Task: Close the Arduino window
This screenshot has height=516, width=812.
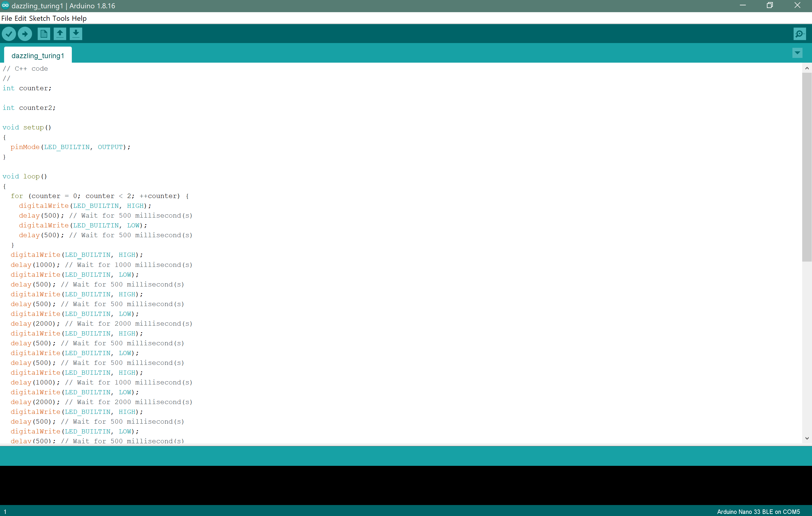Action: (x=797, y=5)
